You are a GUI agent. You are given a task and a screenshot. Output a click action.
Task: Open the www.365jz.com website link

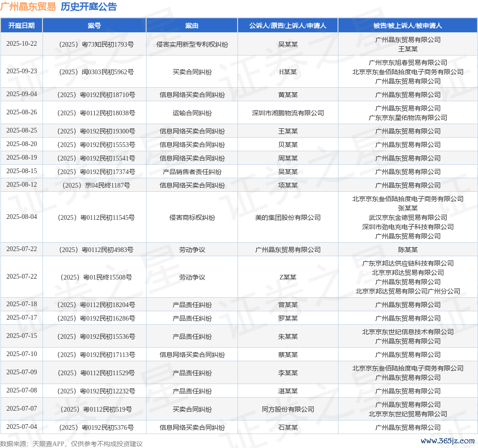[x=447, y=441]
